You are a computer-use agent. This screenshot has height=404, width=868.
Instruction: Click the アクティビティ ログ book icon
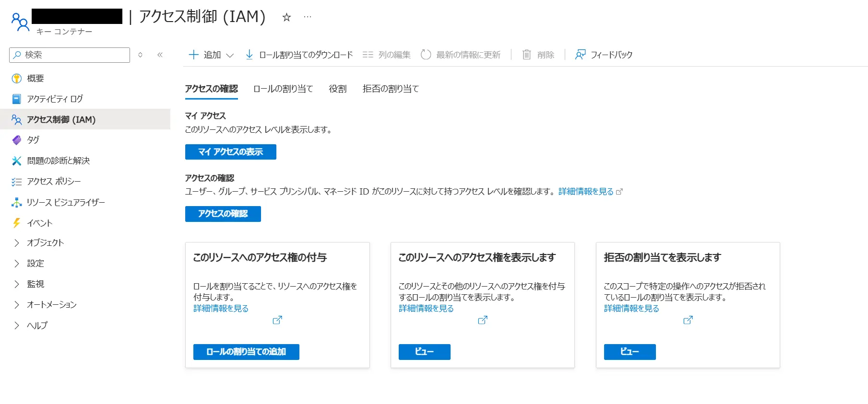(17, 99)
